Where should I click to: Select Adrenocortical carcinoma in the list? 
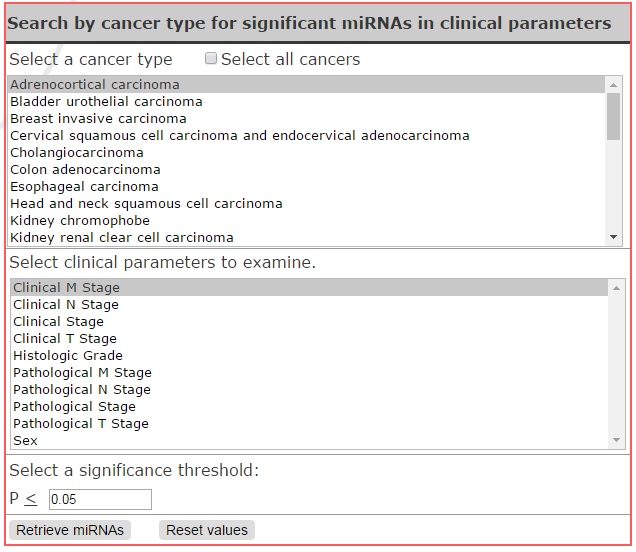[x=306, y=84]
